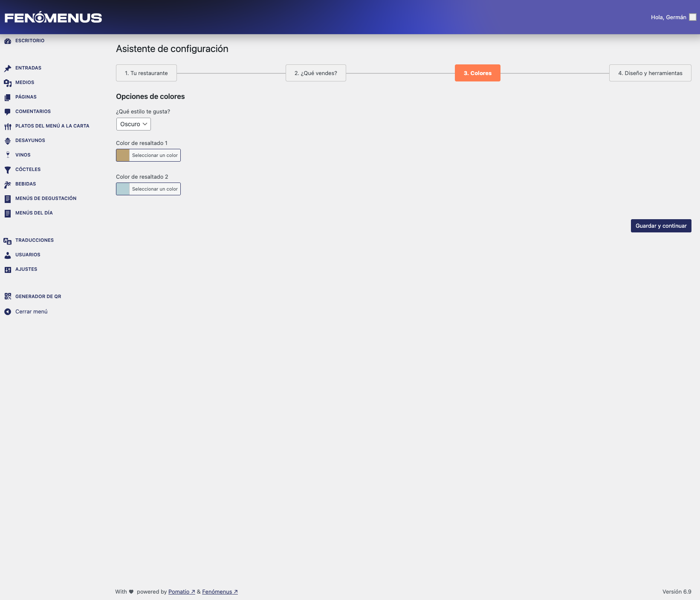
Task: Open the Oscuro style dropdown
Action: pos(133,124)
